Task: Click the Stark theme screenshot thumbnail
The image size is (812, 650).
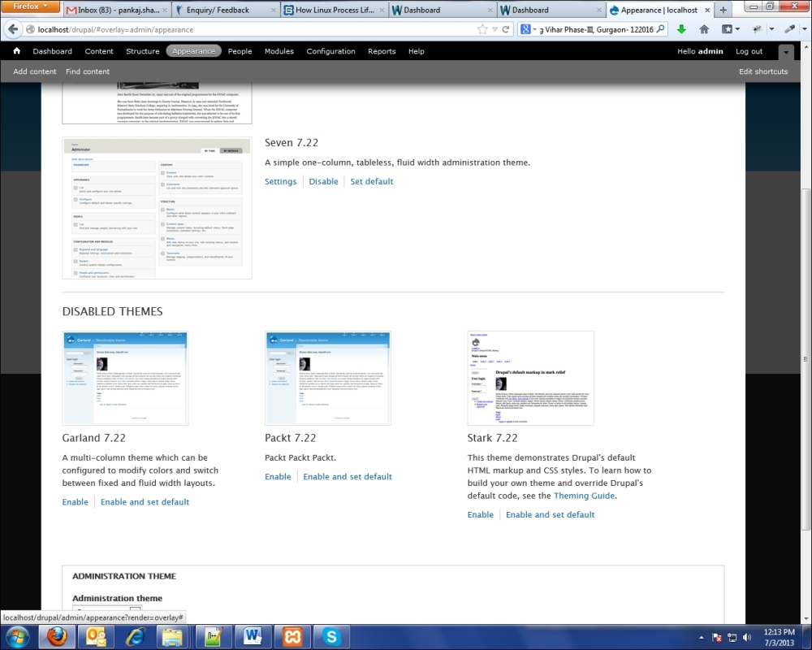Action: pos(531,379)
